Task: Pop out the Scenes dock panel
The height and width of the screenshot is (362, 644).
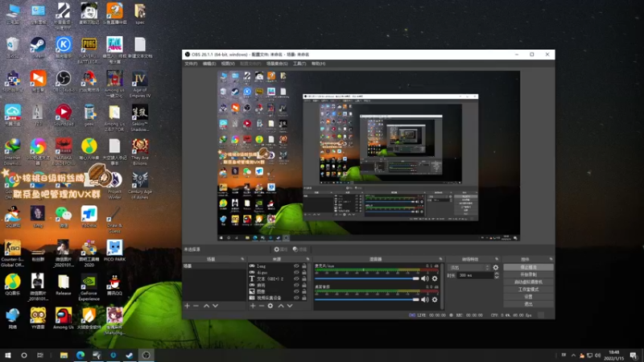Action: coord(242,259)
